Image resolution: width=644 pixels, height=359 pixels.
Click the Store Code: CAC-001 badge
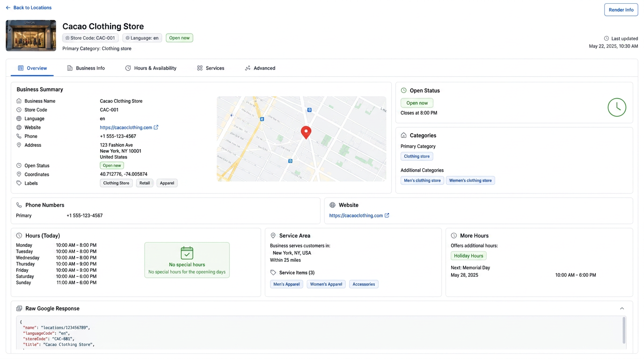tap(90, 38)
